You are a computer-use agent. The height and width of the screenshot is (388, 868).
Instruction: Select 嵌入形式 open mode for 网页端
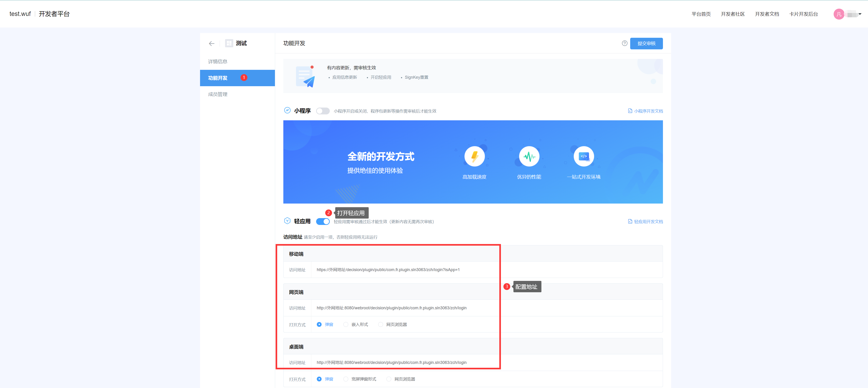point(346,325)
